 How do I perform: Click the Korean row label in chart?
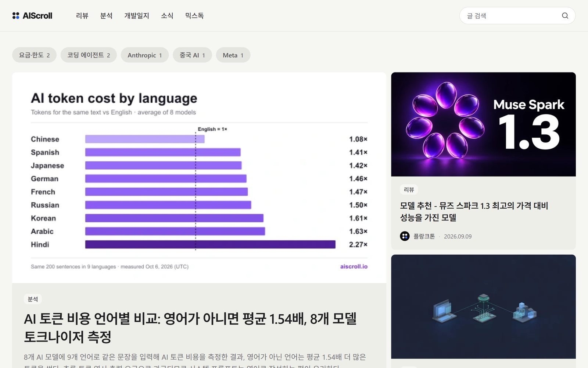tap(43, 218)
